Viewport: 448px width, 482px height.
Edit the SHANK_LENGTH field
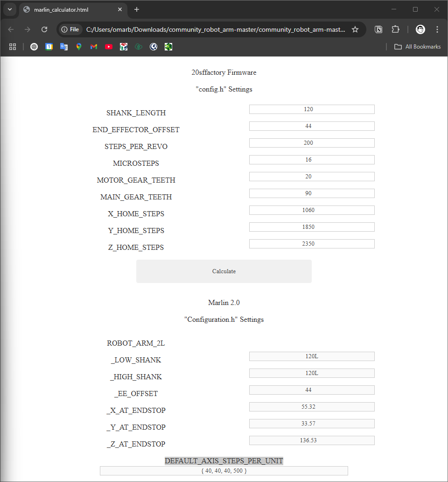[312, 109]
